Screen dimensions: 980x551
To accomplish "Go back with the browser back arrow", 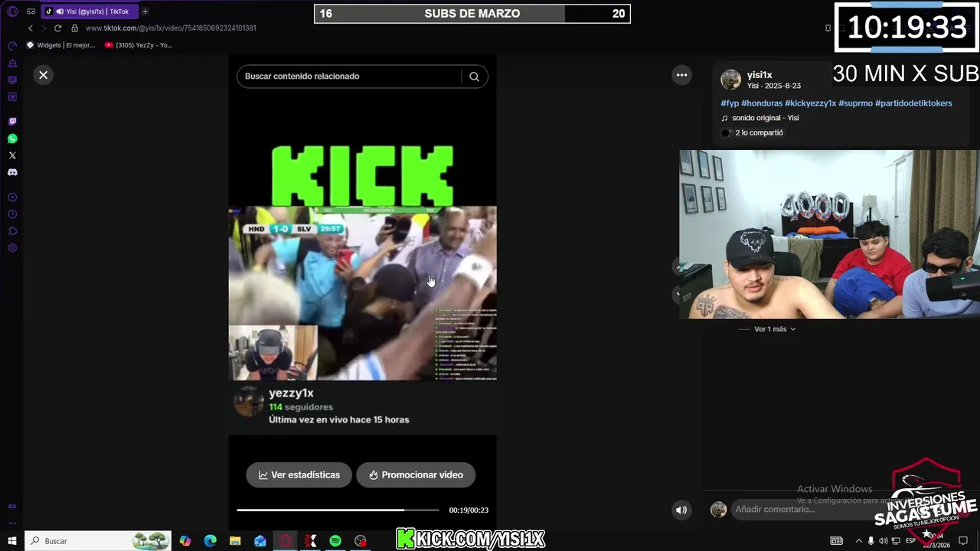I will 30,28.
